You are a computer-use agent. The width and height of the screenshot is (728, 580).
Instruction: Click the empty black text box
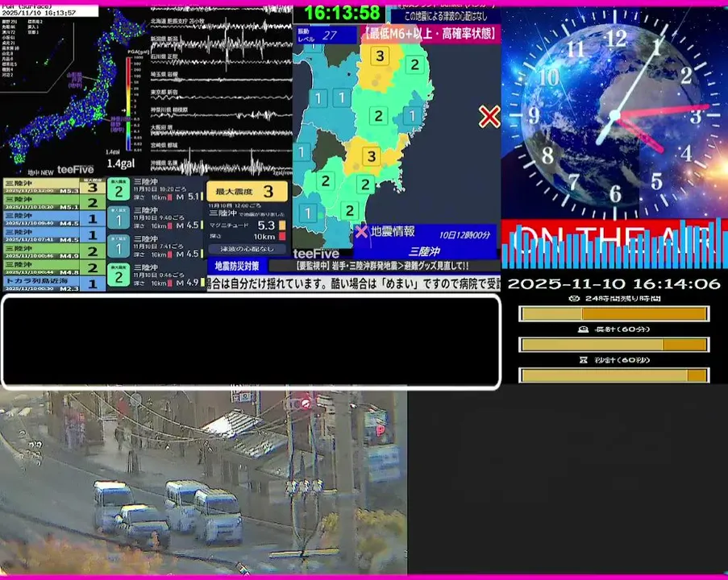click(x=252, y=341)
